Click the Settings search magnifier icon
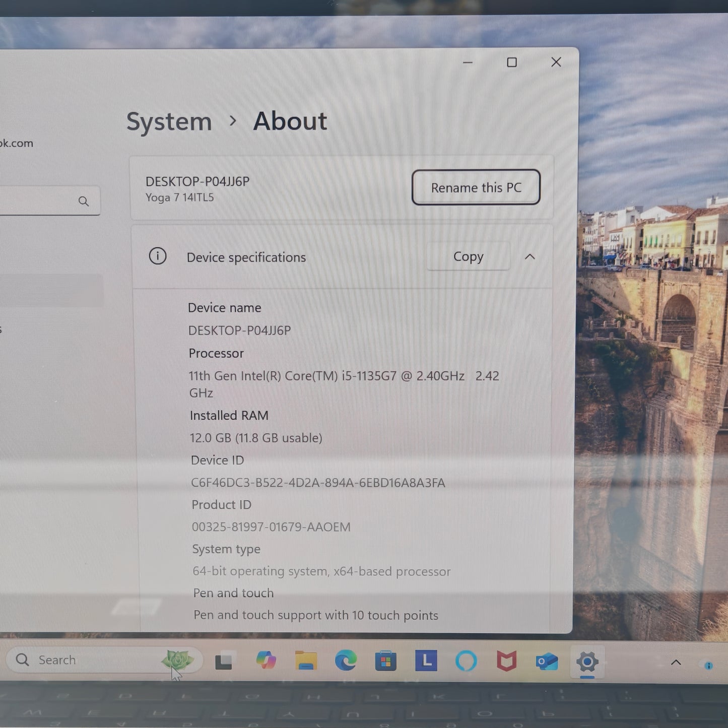The width and height of the screenshot is (728, 728). coord(84,202)
